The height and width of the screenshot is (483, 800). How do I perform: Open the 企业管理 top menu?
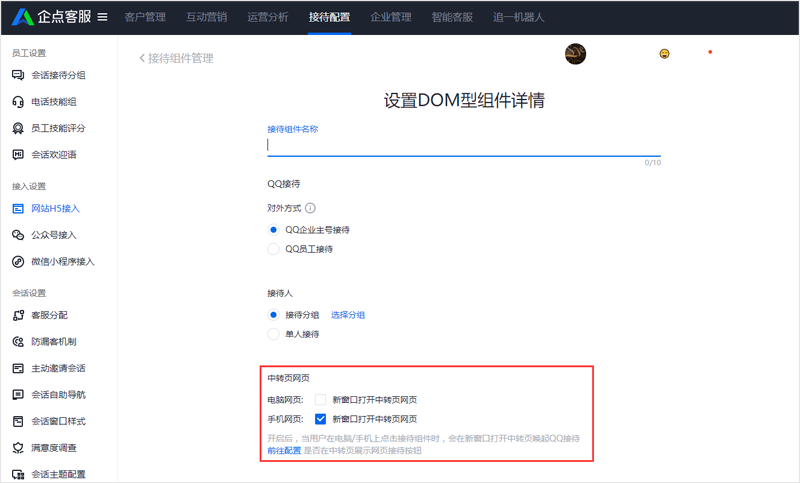coord(391,17)
